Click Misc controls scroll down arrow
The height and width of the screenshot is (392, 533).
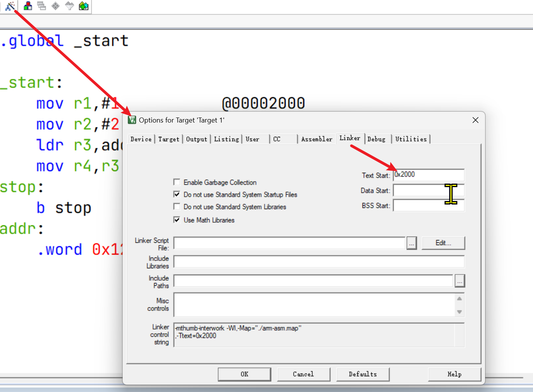tap(459, 312)
